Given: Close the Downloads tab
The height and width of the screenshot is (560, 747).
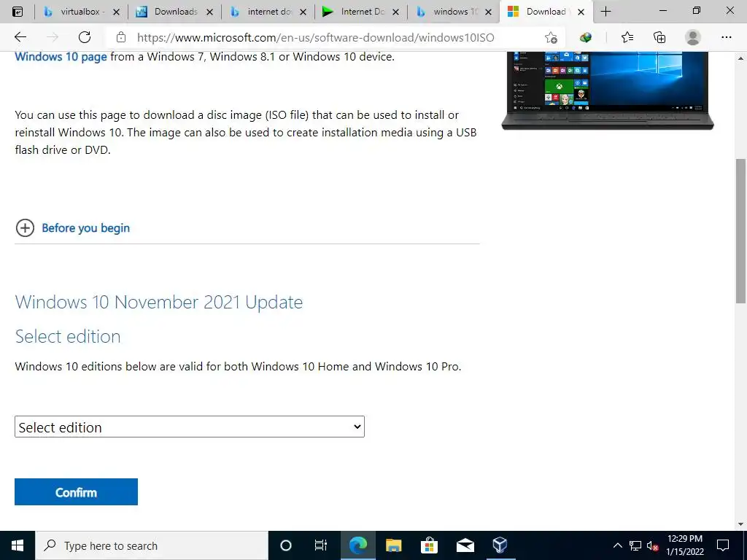Looking at the screenshot, I should tap(209, 12).
